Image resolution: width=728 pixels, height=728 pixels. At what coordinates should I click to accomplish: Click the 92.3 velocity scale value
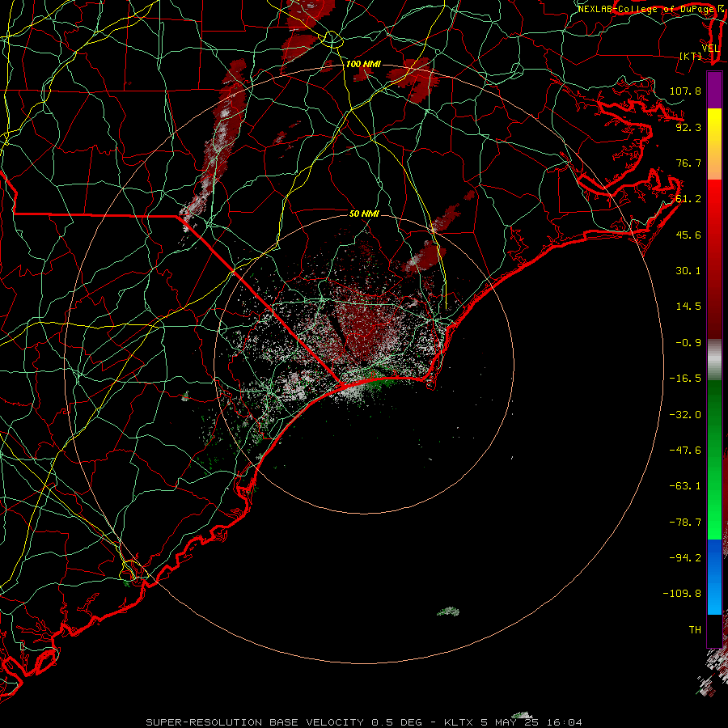point(688,127)
